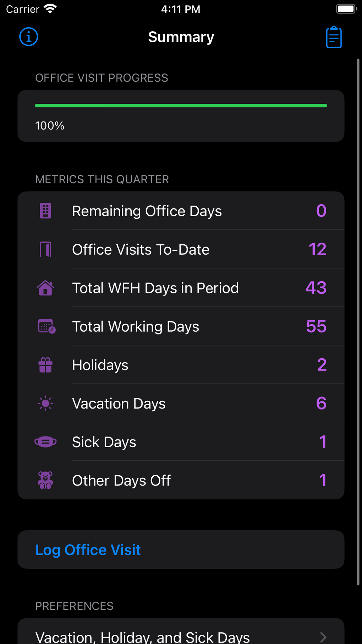362x644 pixels.
Task: Open the clipboard log icon
Action: click(x=334, y=37)
